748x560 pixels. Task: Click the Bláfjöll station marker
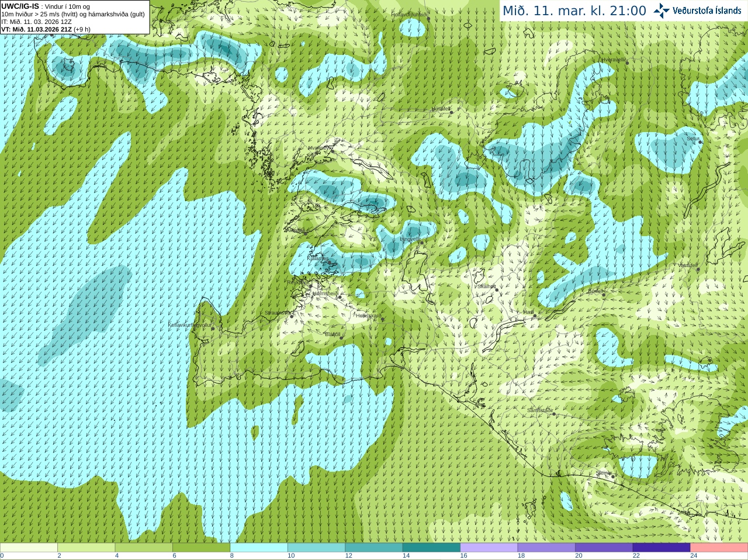(341, 337)
